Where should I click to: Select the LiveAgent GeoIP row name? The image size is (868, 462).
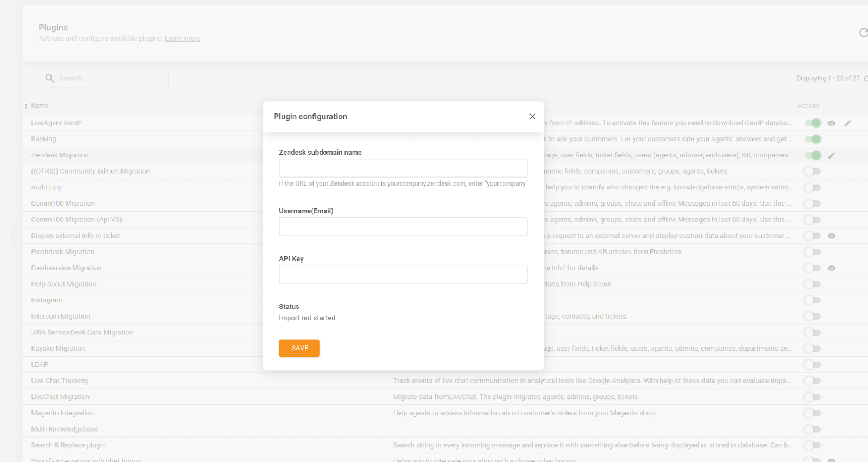click(x=57, y=123)
